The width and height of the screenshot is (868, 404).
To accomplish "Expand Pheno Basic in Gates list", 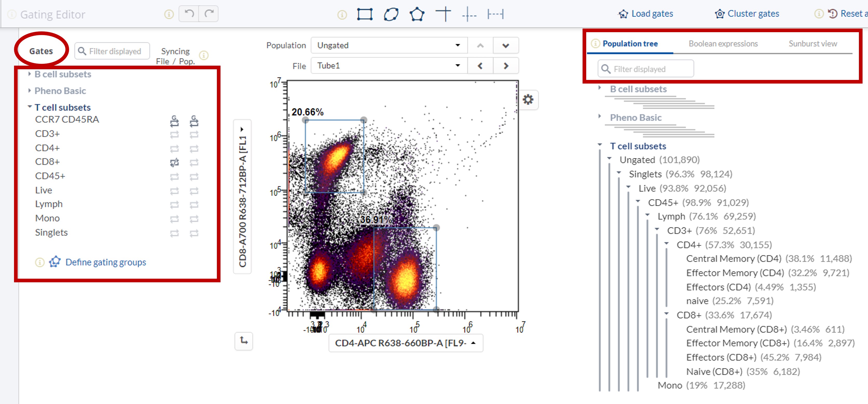I will (30, 90).
